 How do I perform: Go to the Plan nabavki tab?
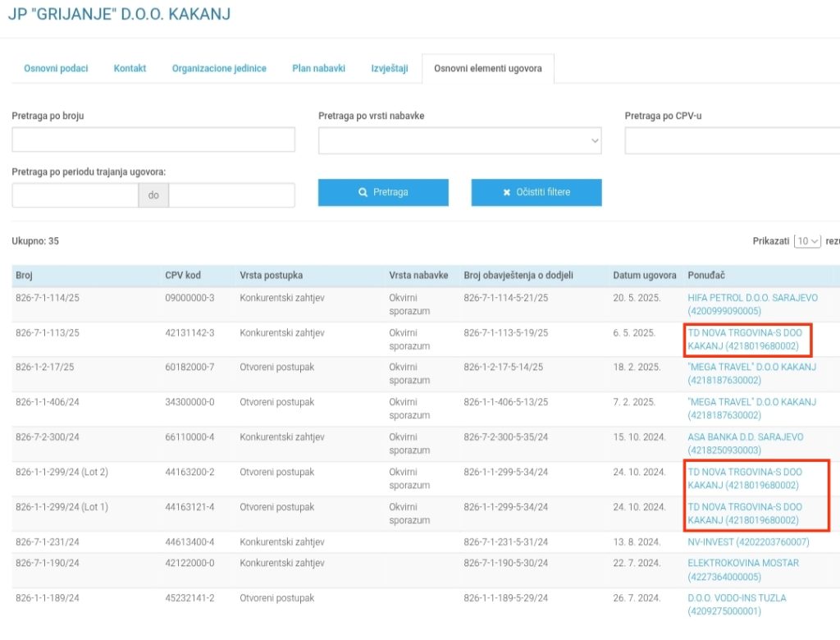click(318, 69)
